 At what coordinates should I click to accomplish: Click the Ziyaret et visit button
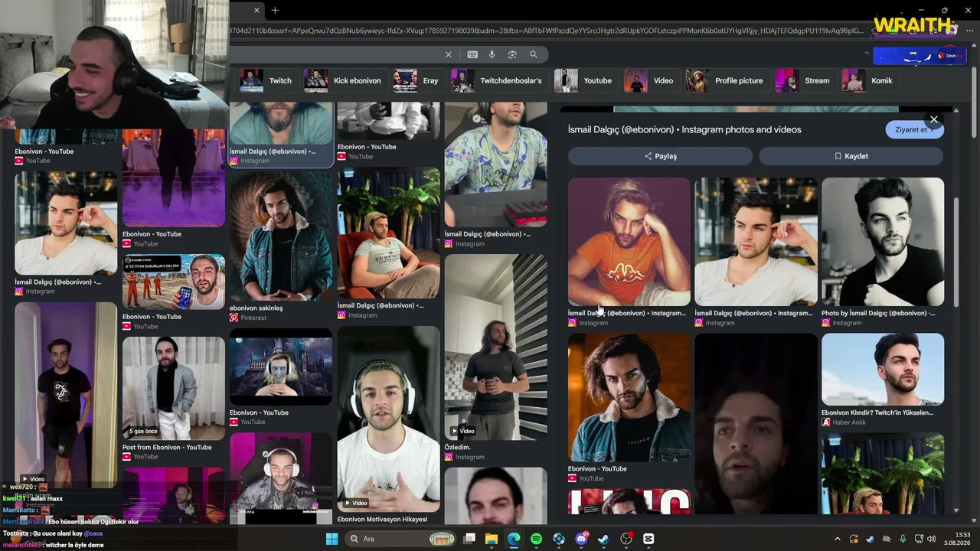pos(914,129)
